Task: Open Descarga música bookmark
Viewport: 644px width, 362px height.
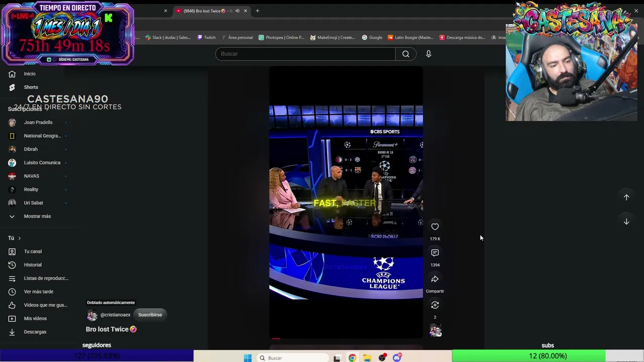Action: 462,38
